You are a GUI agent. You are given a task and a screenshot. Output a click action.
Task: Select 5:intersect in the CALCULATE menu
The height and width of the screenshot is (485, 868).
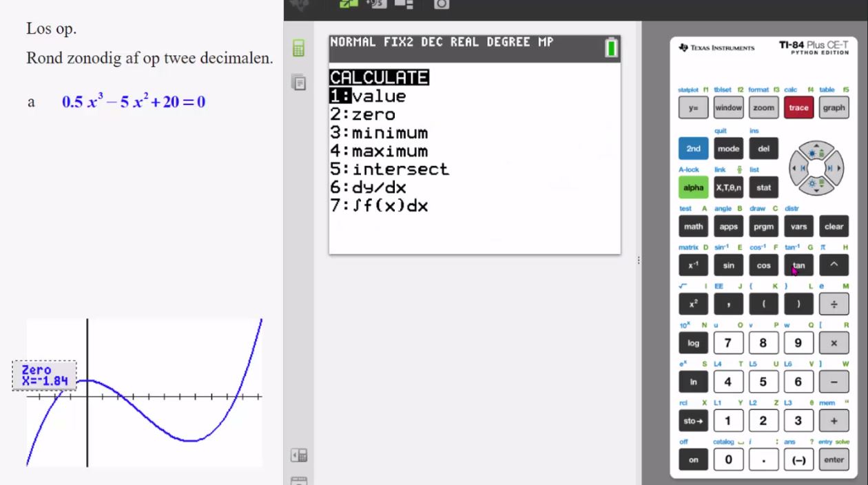tap(389, 169)
